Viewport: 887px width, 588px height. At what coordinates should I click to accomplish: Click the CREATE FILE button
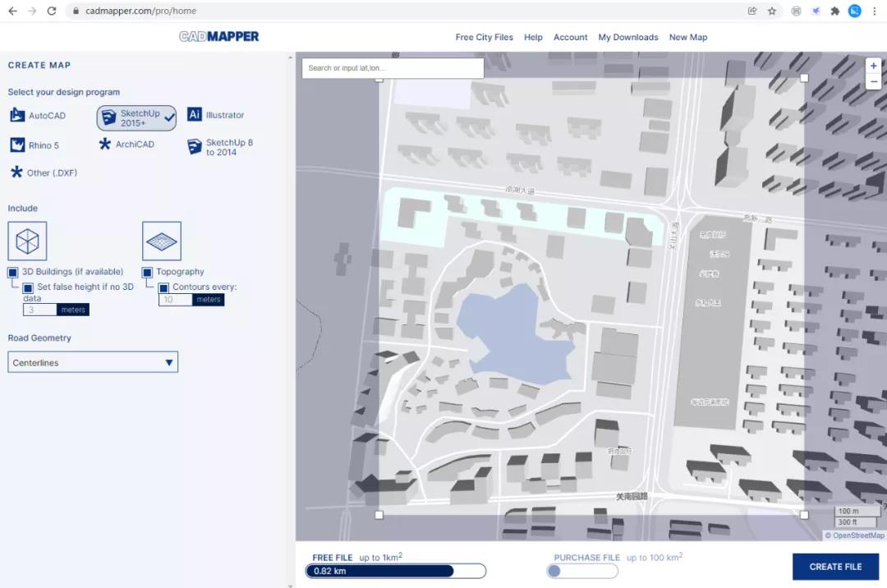[835, 567]
